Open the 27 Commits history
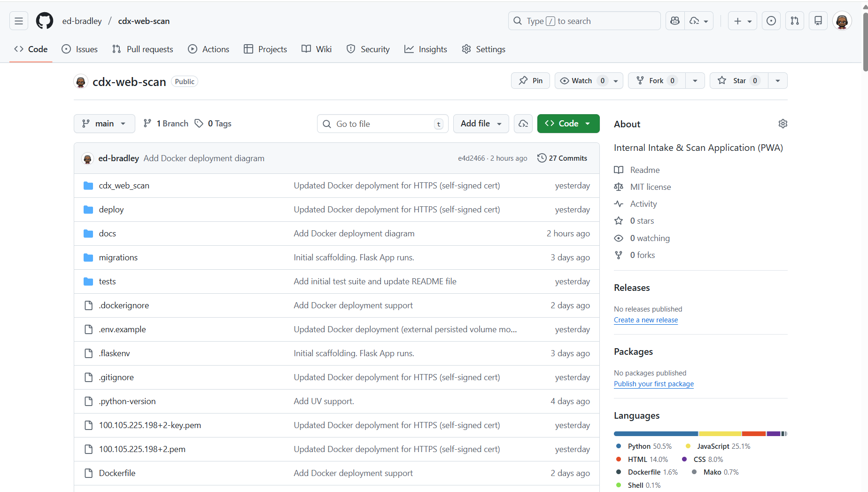868x492 pixels. (562, 158)
